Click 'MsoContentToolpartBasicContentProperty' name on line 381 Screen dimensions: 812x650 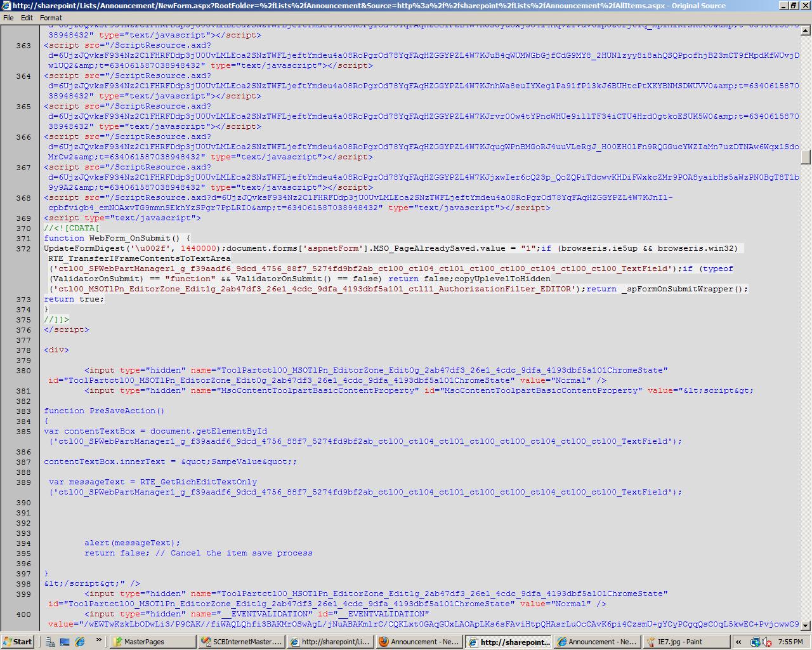317,390
